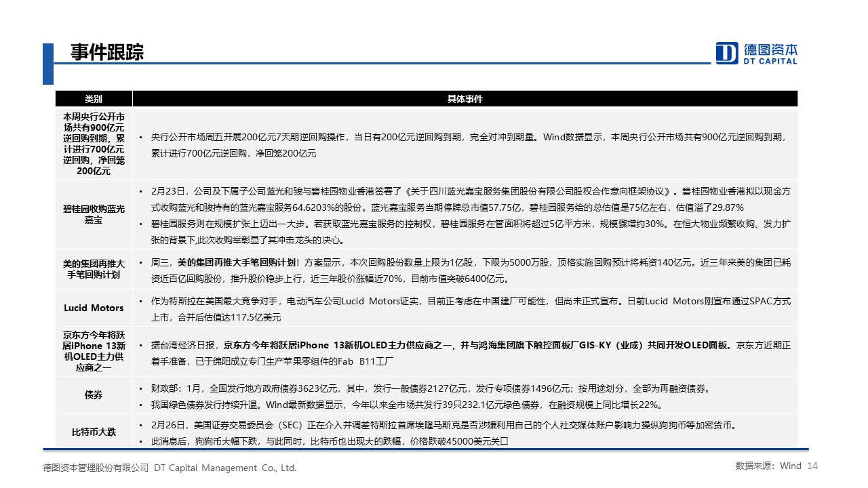
Task: Click the DT CAPITAL logo subtitle
Action: coord(770,61)
